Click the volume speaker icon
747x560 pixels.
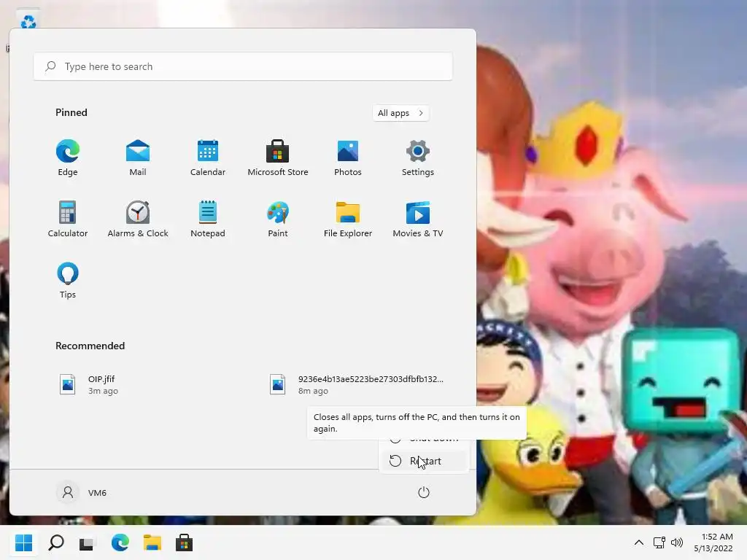(677, 542)
